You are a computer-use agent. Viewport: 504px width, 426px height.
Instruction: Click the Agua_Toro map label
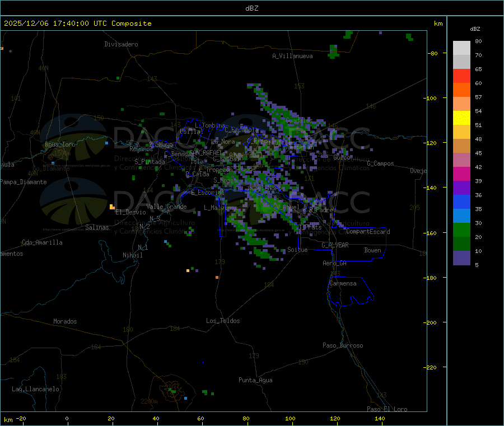tap(60, 144)
